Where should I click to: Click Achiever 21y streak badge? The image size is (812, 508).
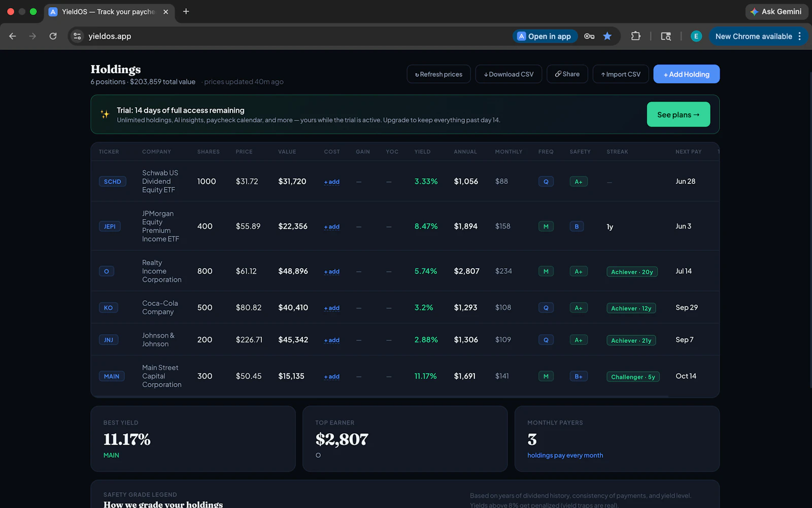(x=631, y=340)
